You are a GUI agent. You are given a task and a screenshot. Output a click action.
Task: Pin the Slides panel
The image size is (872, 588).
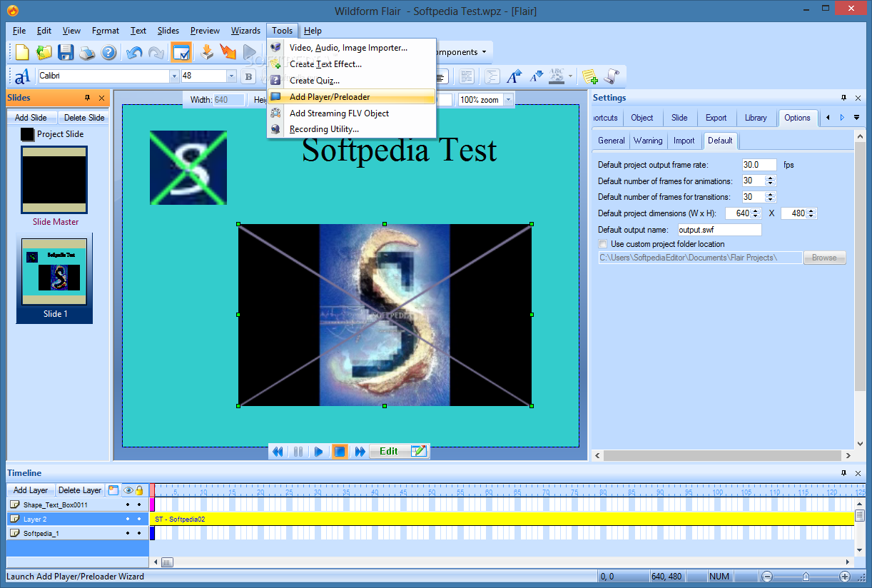(88, 98)
